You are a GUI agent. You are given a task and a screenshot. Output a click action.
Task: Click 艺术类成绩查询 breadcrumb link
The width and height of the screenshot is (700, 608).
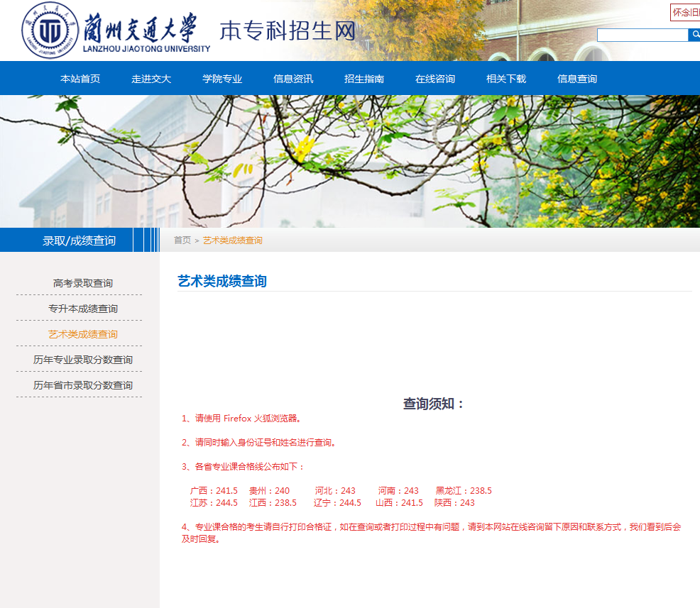click(x=233, y=241)
